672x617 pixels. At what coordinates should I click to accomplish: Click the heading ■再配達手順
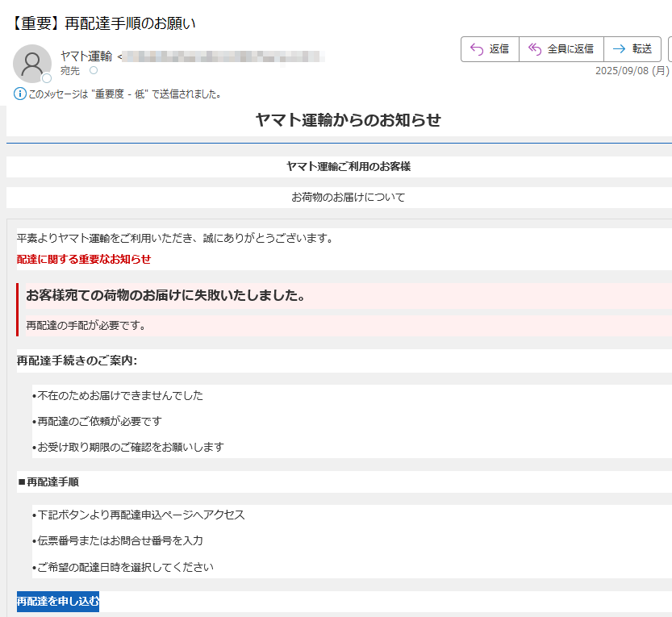48,482
